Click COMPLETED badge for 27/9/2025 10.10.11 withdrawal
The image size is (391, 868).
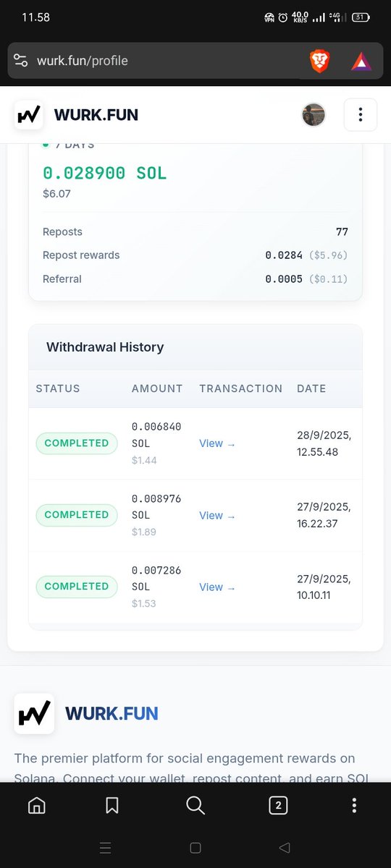(77, 587)
